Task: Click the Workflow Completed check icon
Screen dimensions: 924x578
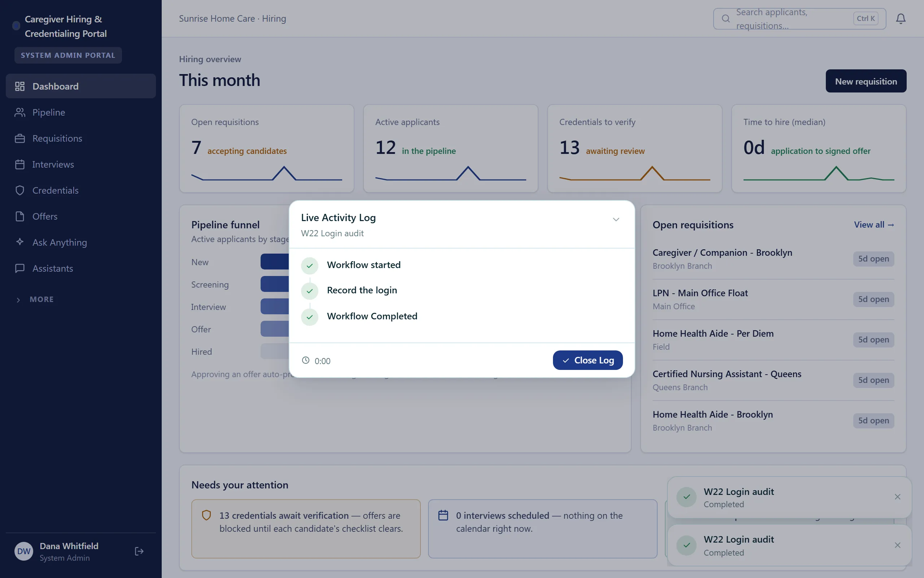Action: coord(310,317)
